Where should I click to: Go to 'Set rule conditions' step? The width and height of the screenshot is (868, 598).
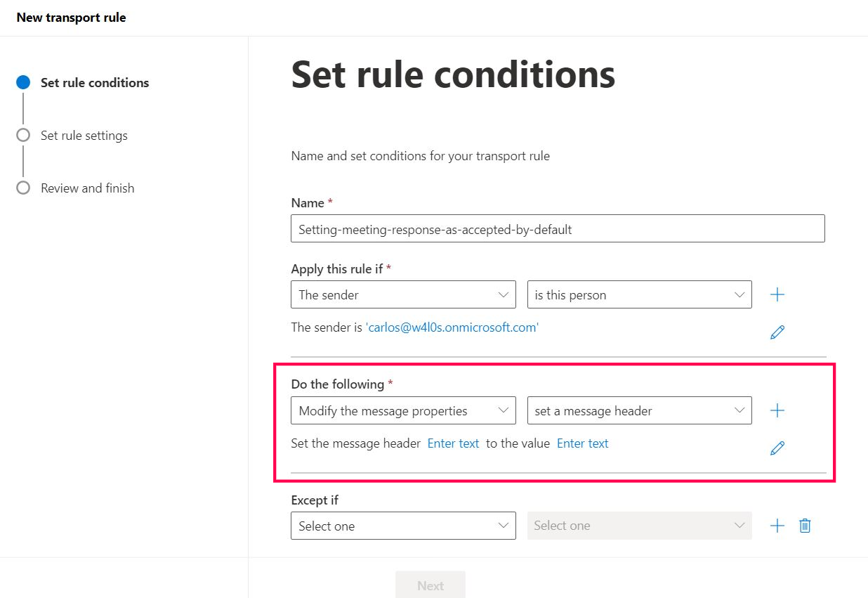(94, 83)
